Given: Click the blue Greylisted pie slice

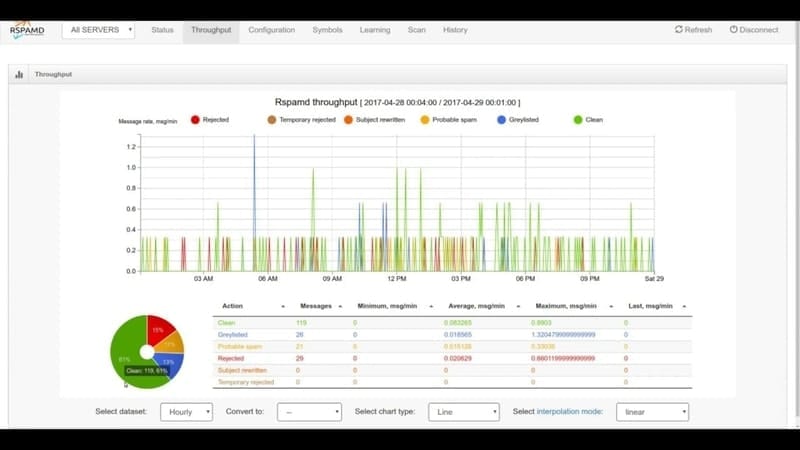Looking at the screenshot, I should [169, 364].
